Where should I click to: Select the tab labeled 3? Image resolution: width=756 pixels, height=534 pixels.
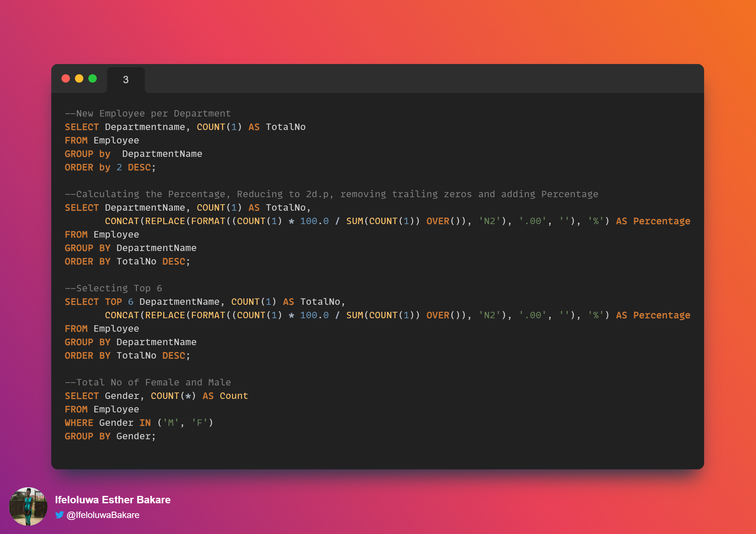(126, 80)
